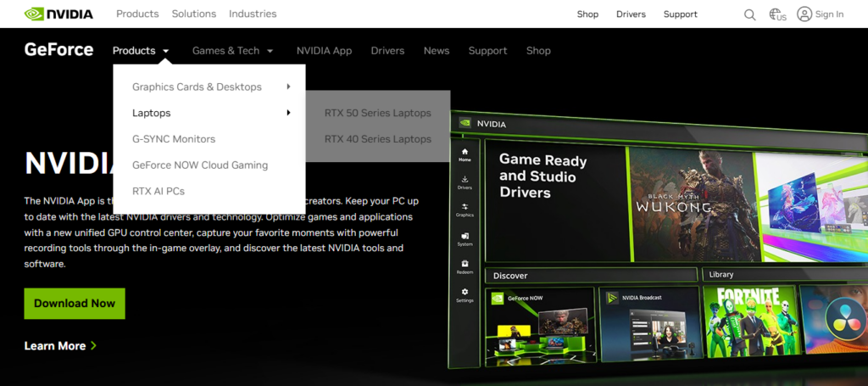Image resolution: width=868 pixels, height=386 pixels.
Task: Choose GeForce NOW Cloud Gaming entry
Action: coord(200,165)
